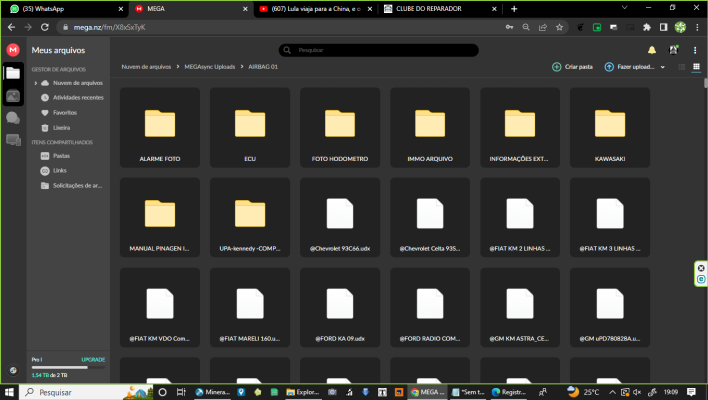708x400 pixels.
Task: Switch to the WhatsApp browser tab
Action: click(x=60, y=8)
